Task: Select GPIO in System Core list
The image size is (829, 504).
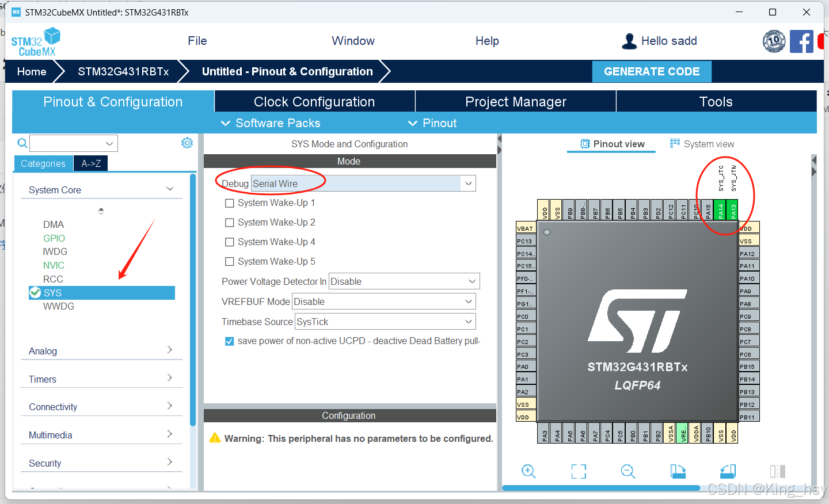Action: click(x=54, y=238)
